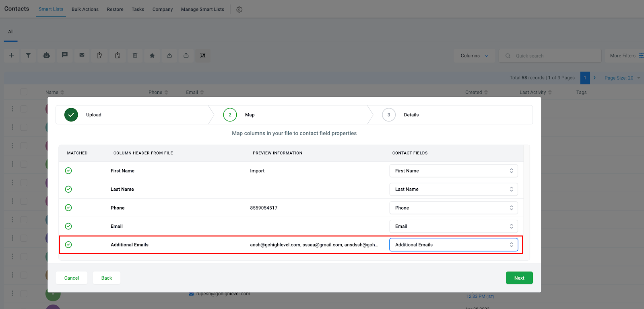Choose the add tag icon
The image size is (644, 309).
pos(99,56)
